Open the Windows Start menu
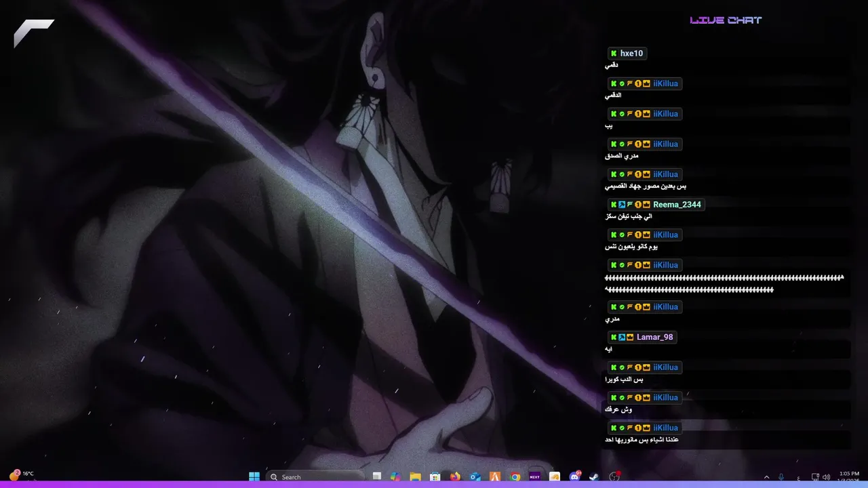 coord(254,476)
